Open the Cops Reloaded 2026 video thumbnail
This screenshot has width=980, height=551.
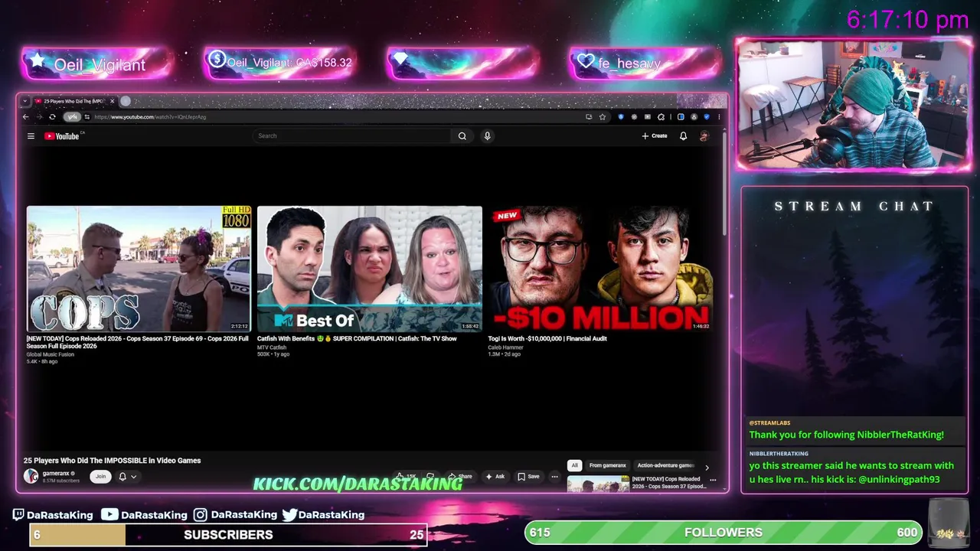139,269
